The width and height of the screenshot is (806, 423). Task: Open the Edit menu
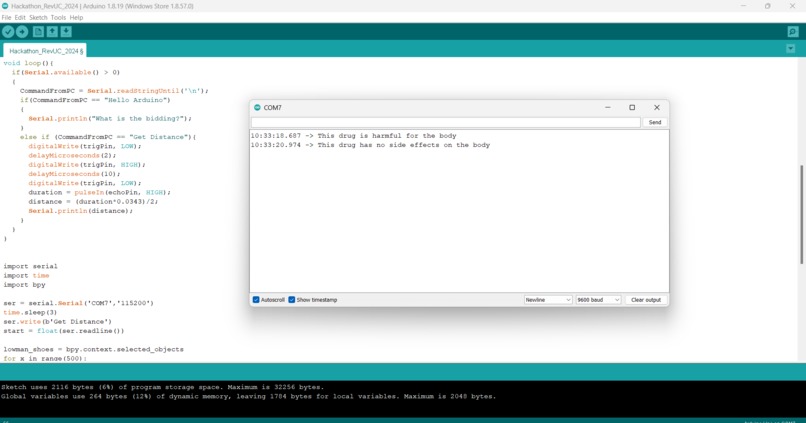tap(20, 17)
